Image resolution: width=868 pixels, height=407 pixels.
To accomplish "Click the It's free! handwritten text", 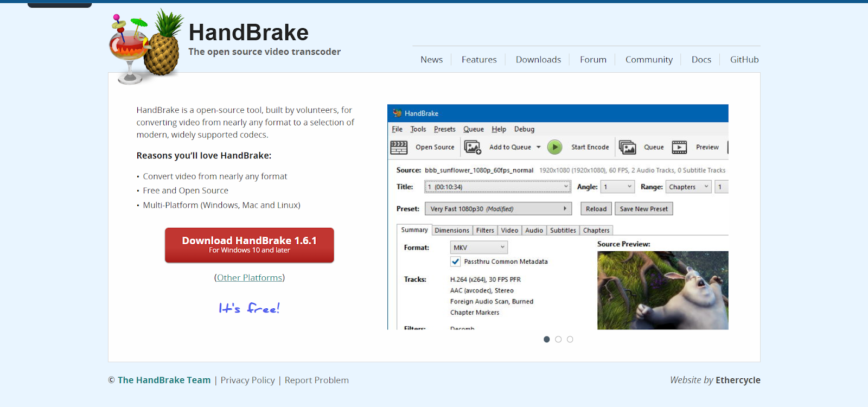I will [250, 308].
